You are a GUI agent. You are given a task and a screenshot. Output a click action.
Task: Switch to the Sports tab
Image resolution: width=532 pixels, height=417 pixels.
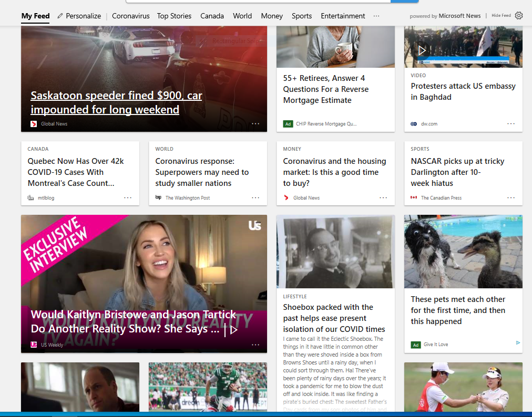pos(302,16)
